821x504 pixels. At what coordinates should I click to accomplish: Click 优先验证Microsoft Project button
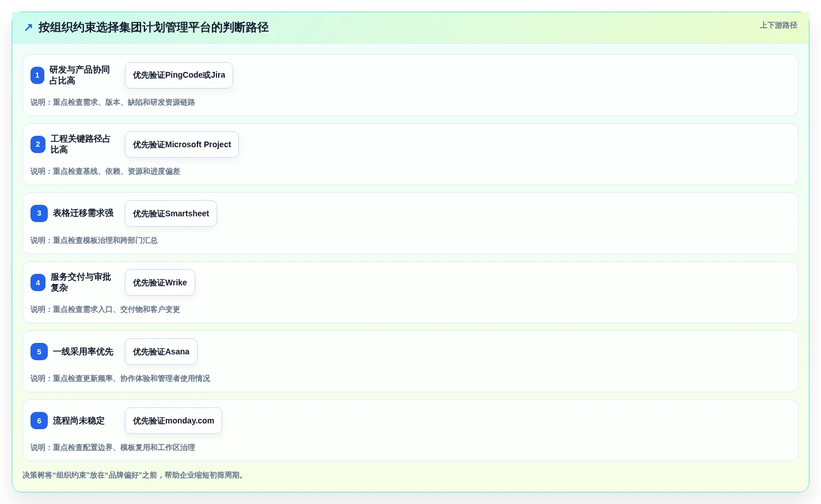182,144
